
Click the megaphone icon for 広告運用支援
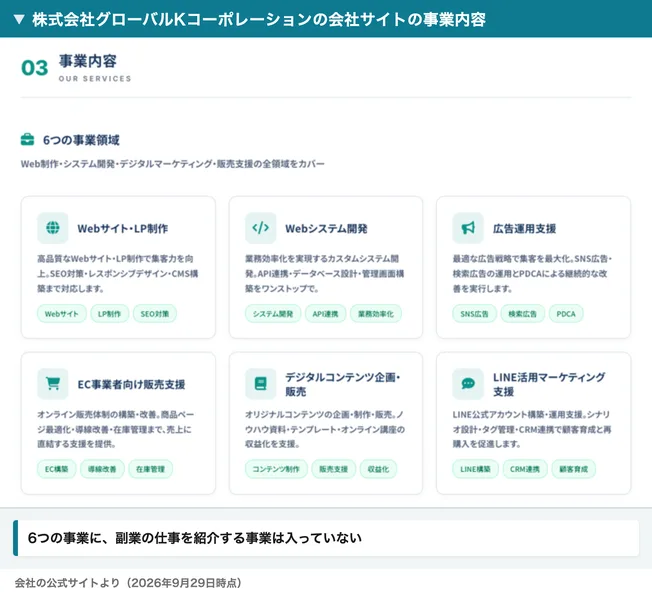(468, 228)
